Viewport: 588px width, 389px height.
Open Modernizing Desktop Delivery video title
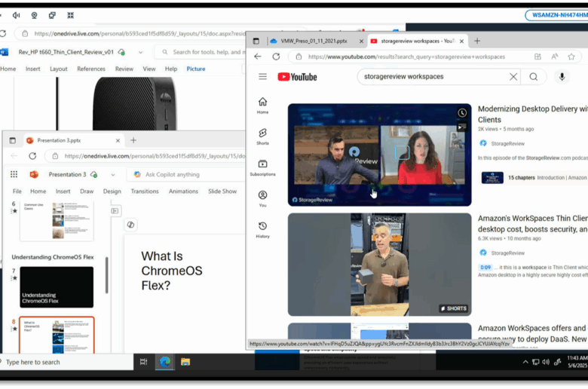pos(532,114)
